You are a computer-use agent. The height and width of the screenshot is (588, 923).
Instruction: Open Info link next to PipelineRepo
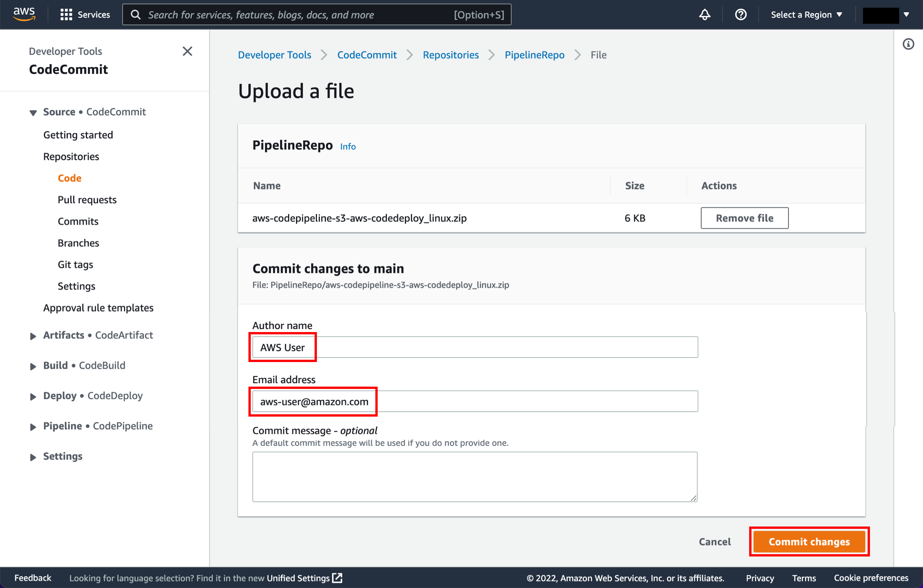pyautogui.click(x=348, y=146)
